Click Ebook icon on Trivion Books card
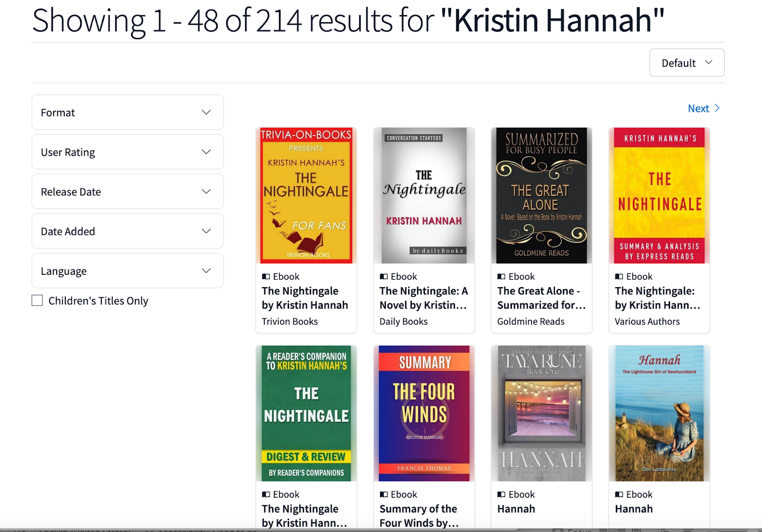 [266, 277]
